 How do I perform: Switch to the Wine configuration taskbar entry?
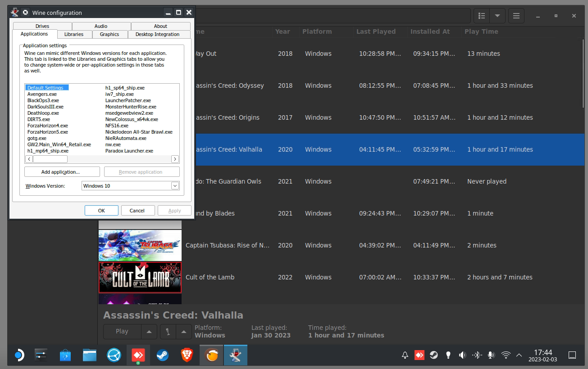pyautogui.click(x=236, y=355)
